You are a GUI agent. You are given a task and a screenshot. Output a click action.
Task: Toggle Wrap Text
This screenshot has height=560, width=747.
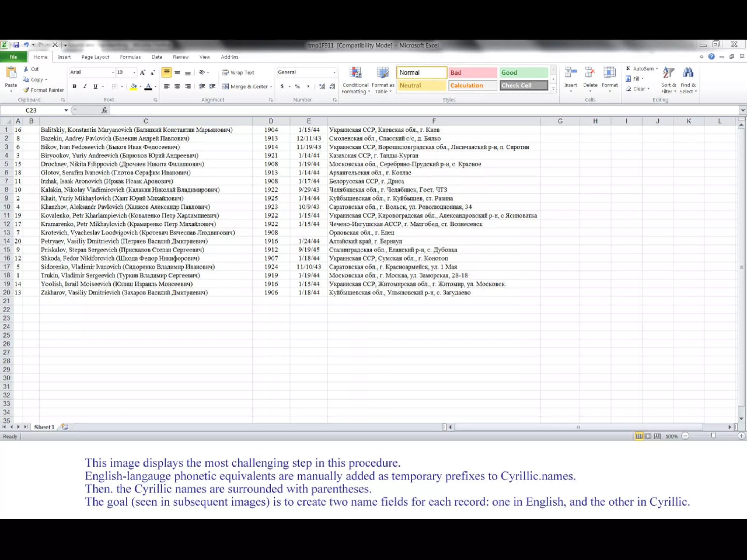pyautogui.click(x=238, y=73)
